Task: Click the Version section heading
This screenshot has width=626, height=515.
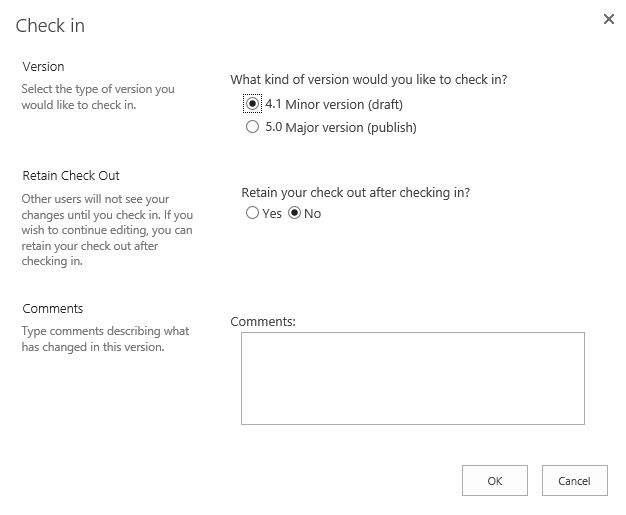Action: coord(43,66)
